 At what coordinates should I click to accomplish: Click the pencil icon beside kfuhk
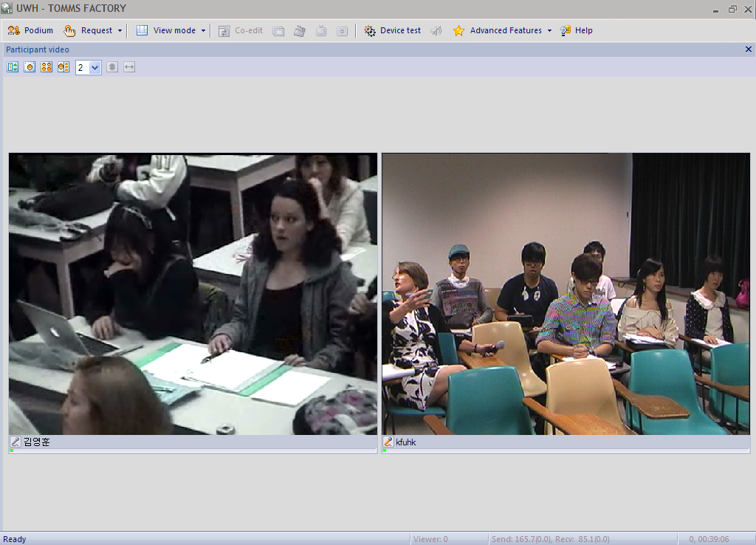coord(388,442)
